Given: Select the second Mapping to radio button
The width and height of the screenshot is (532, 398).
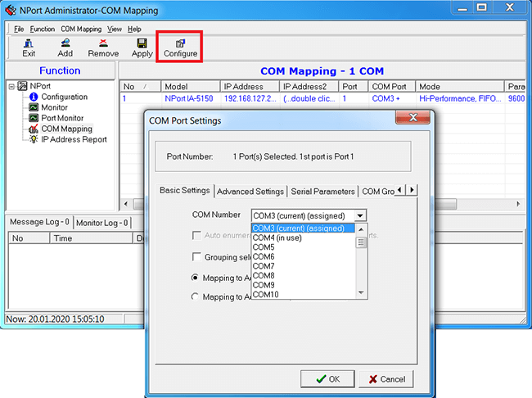Looking at the screenshot, I should tap(195, 296).
